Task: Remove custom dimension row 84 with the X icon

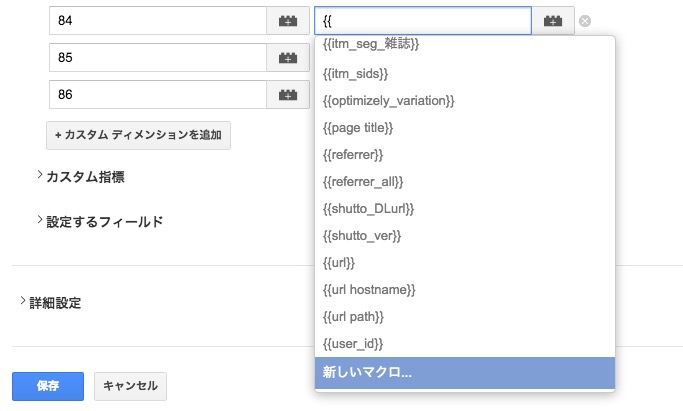Action: [x=585, y=21]
